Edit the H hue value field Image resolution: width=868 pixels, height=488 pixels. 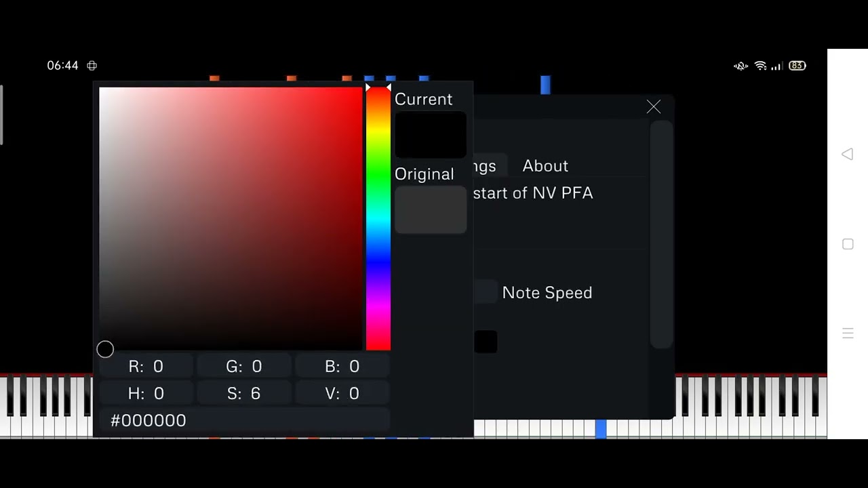(146, 394)
